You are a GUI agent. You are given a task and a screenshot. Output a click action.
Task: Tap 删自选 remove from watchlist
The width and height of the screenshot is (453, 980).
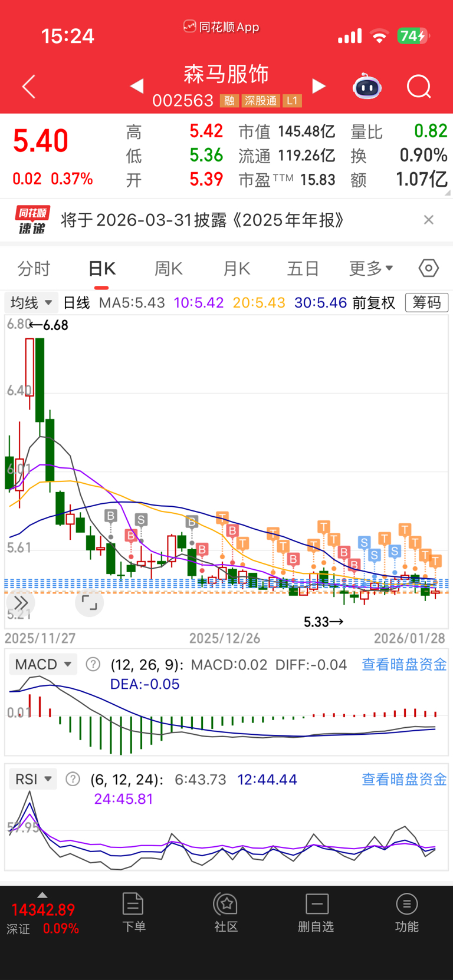316,912
